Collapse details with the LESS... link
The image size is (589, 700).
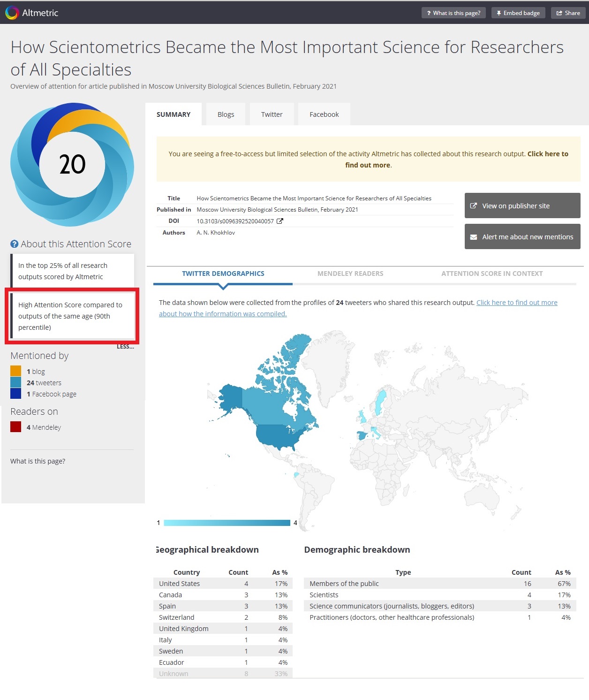click(125, 347)
